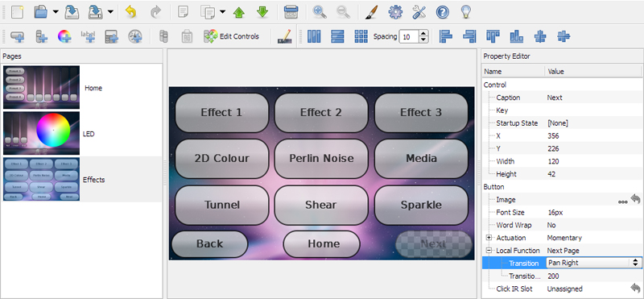Click the grey redo arrow
Image resolution: width=644 pixels, height=299 pixels.
point(155,12)
